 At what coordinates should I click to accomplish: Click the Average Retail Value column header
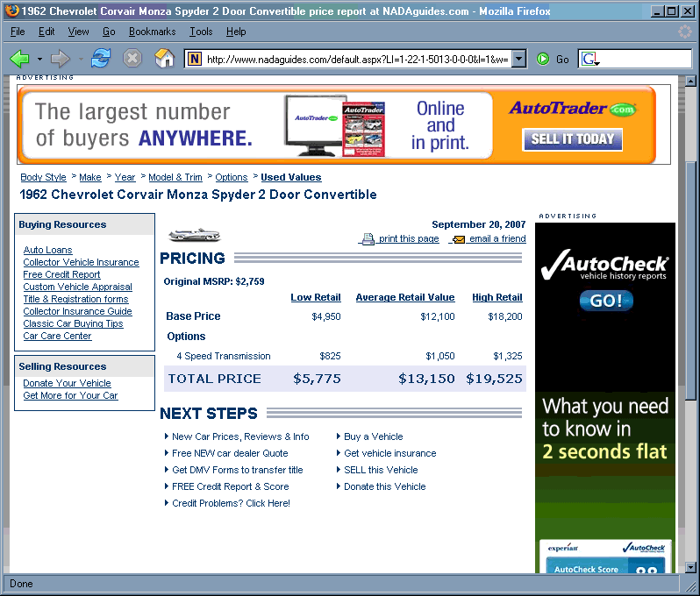405,297
